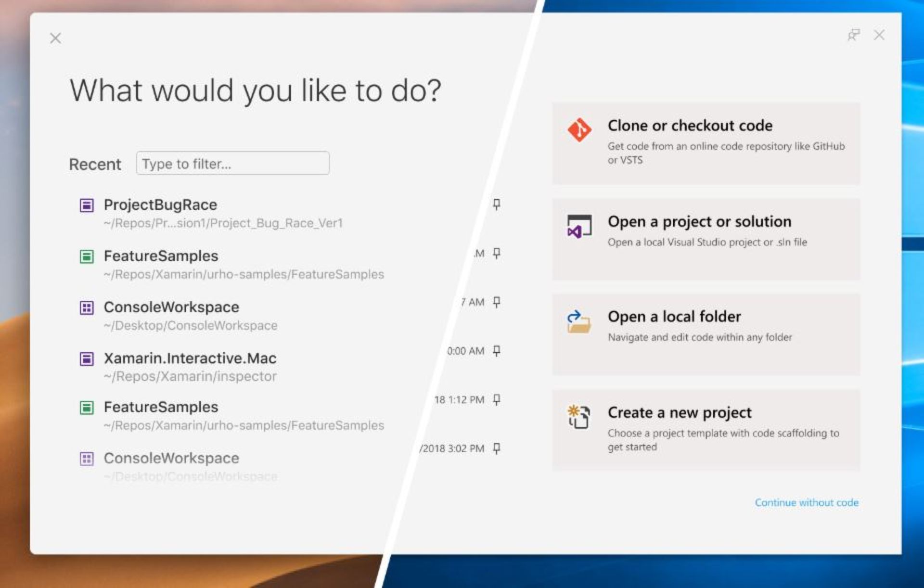Click the pin window icon at top right
This screenshot has height=588, width=924.
click(x=854, y=35)
